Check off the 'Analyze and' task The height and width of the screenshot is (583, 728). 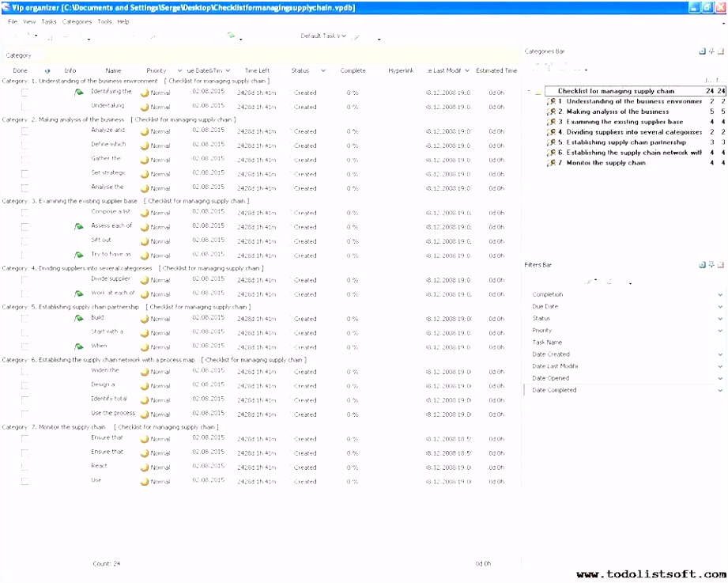[25, 131]
